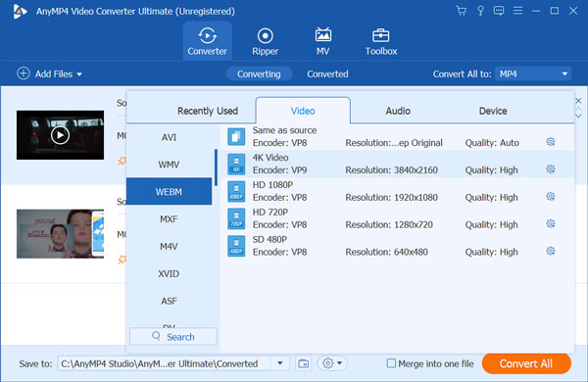Click Resolution: 1280x720 text
The width and height of the screenshot is (588, 382).
pos(389,225)
